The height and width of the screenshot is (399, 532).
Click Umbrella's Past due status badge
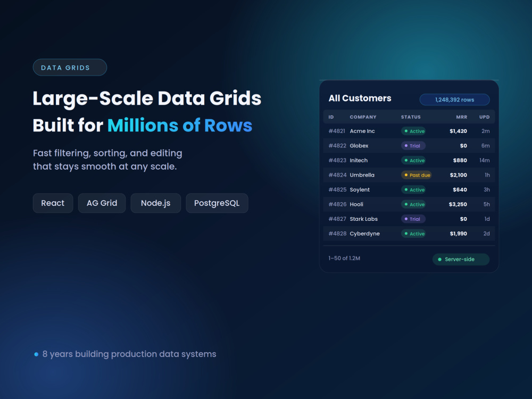(417, 175)
